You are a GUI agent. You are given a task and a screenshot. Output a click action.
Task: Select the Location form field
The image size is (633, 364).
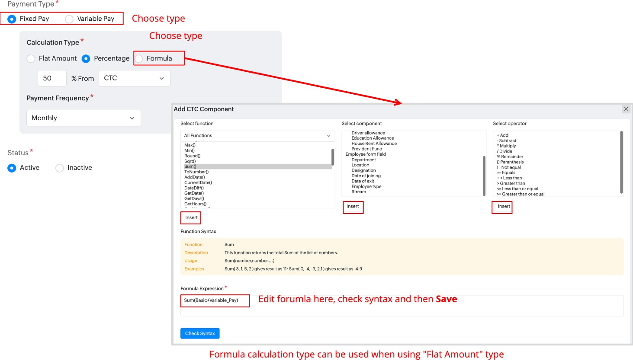pos(360,165)
